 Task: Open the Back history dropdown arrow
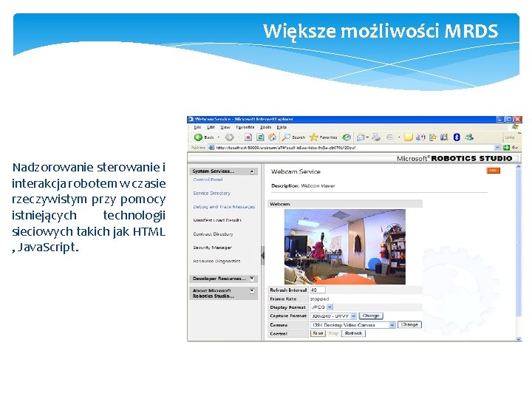[219, 137]
